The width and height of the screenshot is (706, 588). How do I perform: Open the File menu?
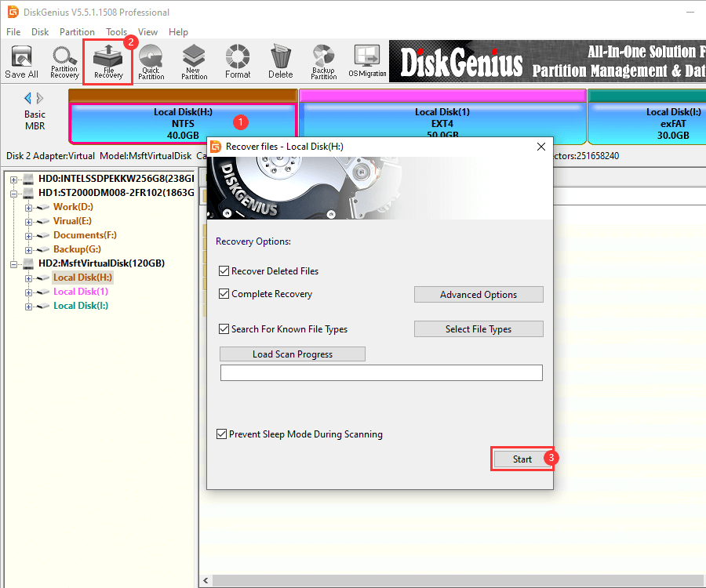13,32
